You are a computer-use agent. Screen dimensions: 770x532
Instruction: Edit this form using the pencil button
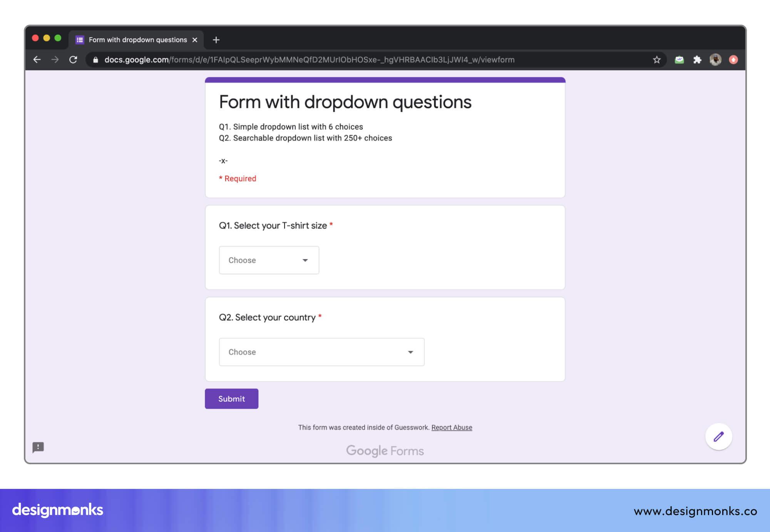pos(718,437)
